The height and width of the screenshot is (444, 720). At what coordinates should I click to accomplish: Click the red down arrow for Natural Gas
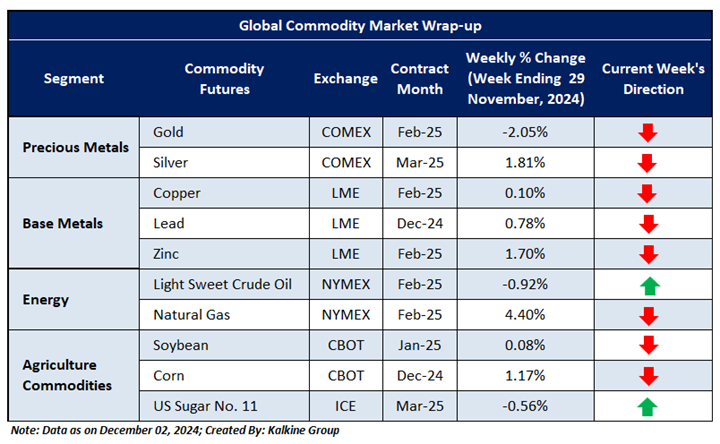(646, 315)
